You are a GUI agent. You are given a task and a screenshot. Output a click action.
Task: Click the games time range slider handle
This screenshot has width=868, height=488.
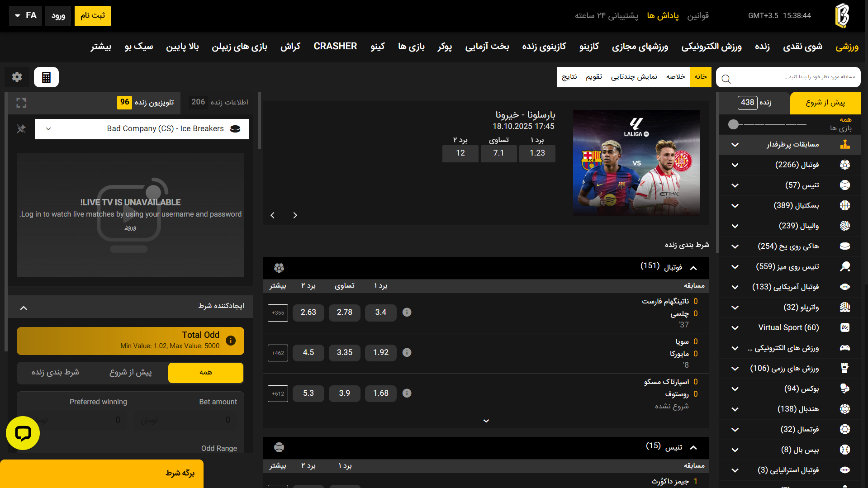click(733, 124)
